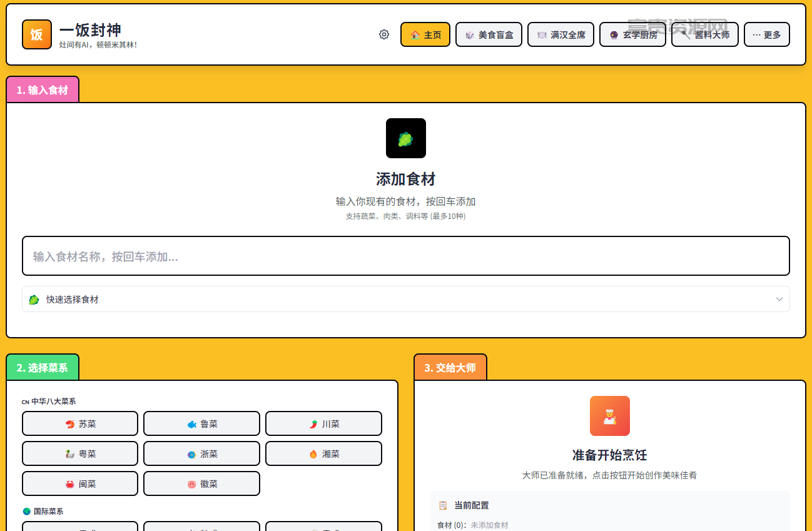Image resolution: width=812 pixels, height=531 pixels.
Task: Click the fish icon on 鲁菜
Action: tap(192, 424)
